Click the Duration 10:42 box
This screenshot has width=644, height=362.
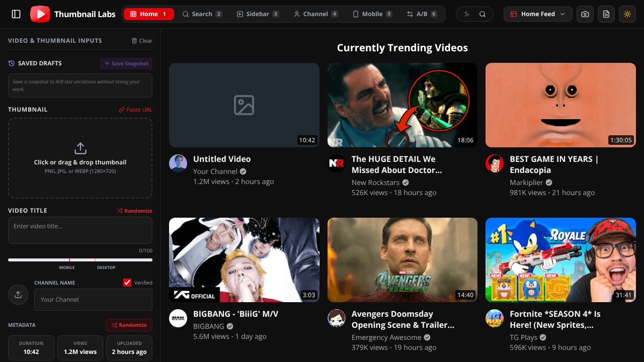coord(31,348)
